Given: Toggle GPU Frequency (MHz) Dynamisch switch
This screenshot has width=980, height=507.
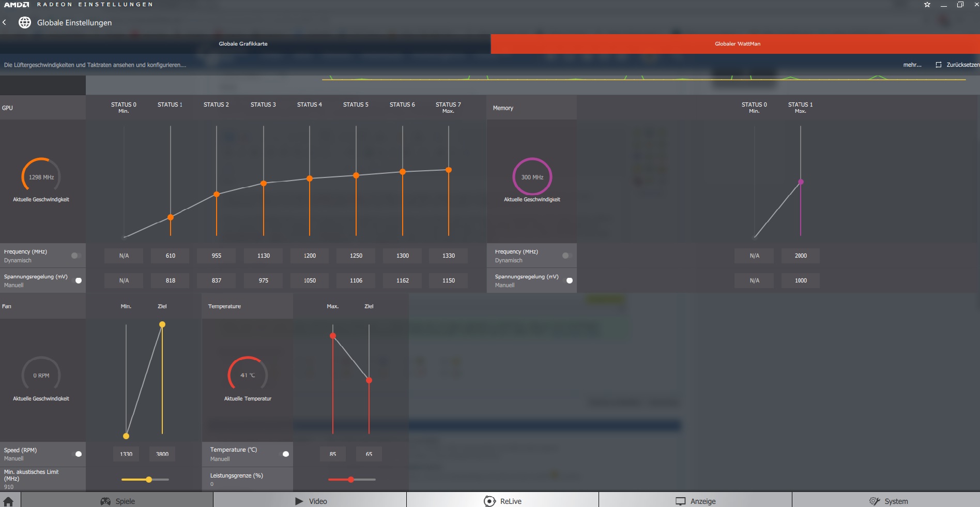Looking at the screenshot, I should 76,256.
